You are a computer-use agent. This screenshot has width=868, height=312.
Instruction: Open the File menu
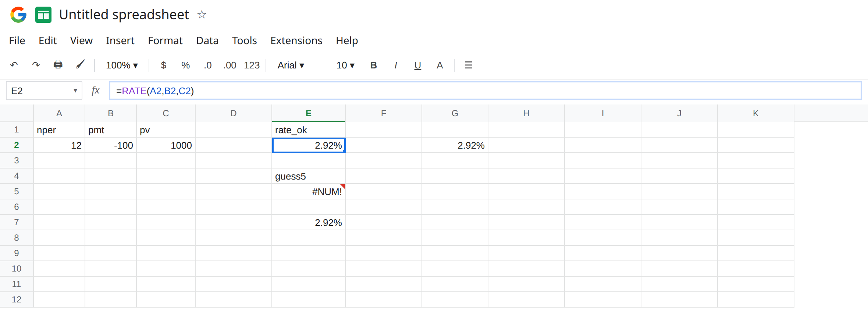[17, 40]
